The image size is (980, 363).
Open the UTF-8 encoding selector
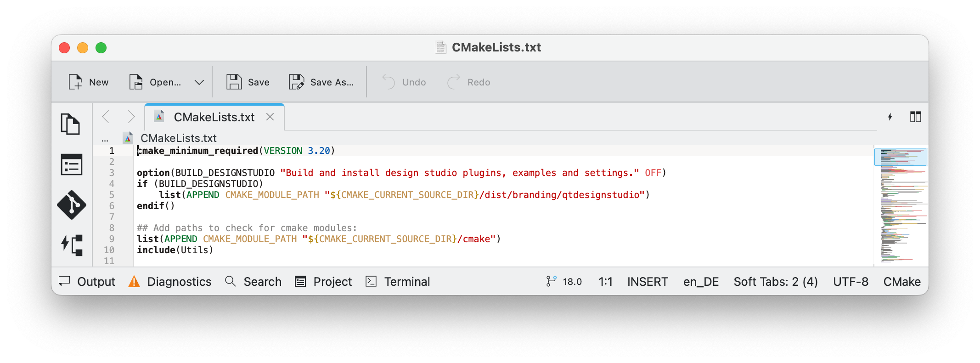click(850, 282)
